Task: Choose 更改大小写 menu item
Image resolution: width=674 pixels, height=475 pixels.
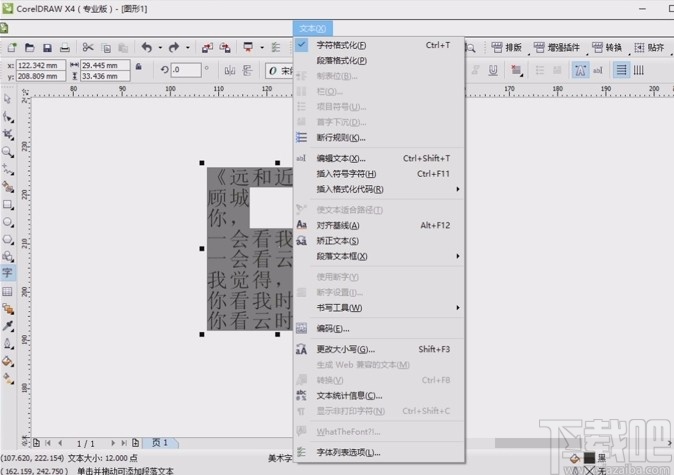Action: coord(379,349)
